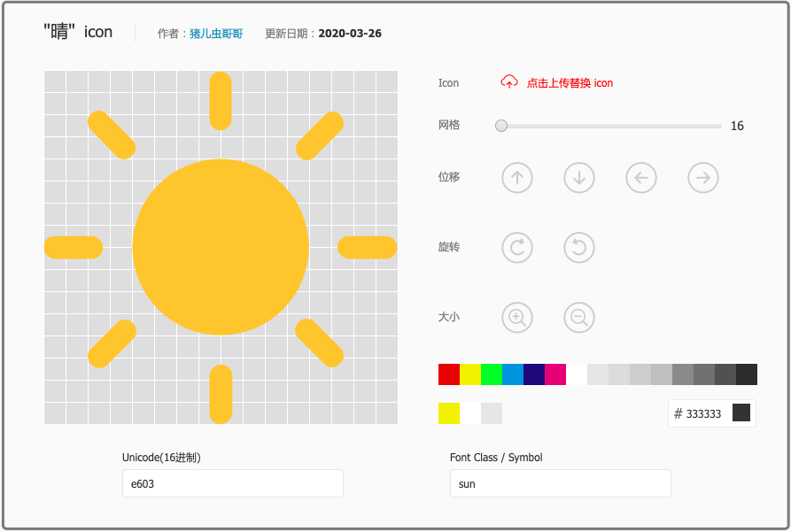Image resolution: width=791 pixels, height=532 pixels.
Task: Rotate the icon counterclockwise
Action: [x=579, y=247]
